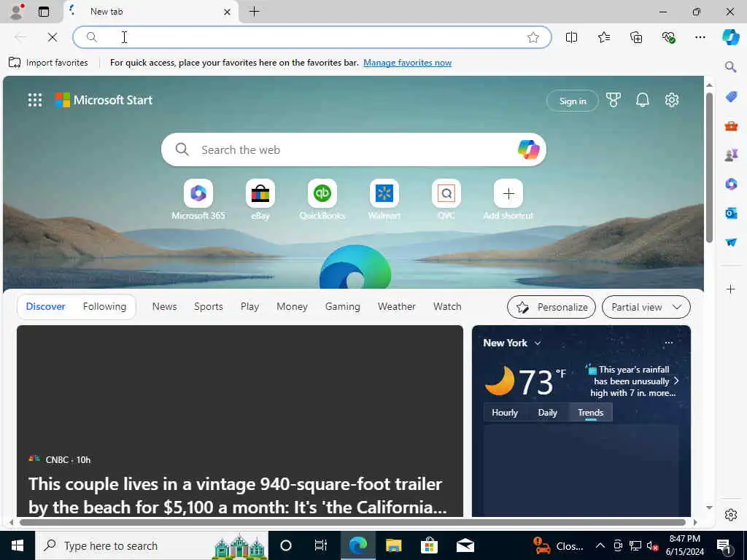This screenshot has width=747, height=560.
Task: Open the tab actions menu icon
Action: tap(43, 12)
